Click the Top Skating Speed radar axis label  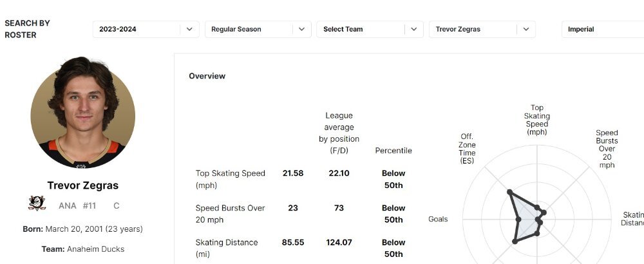click(537, 120)
